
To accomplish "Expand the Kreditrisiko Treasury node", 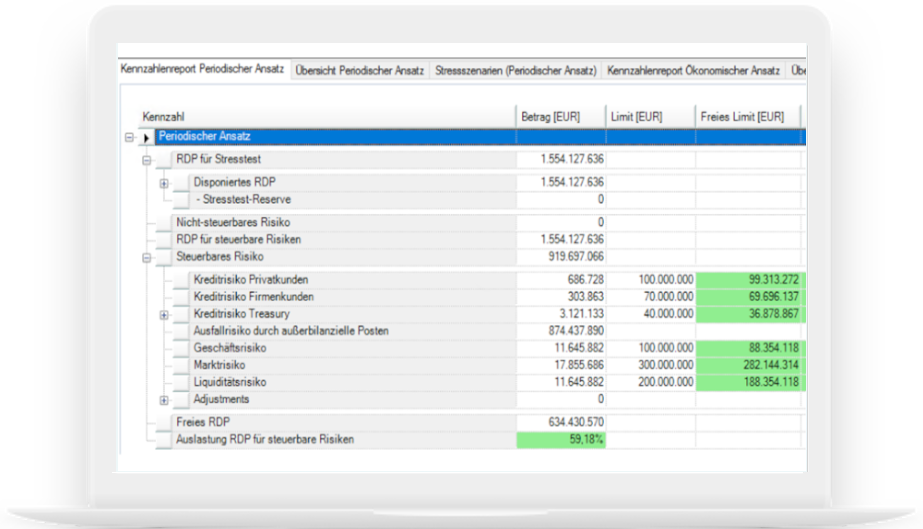I will click(x=164, y=315).
